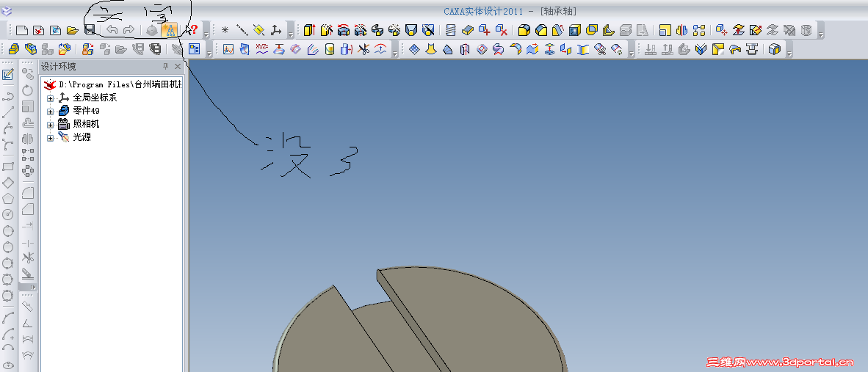Click the Extrude feature icon with red arrow
The width and height of the screenshot is (868, 372).
(309, 30)
